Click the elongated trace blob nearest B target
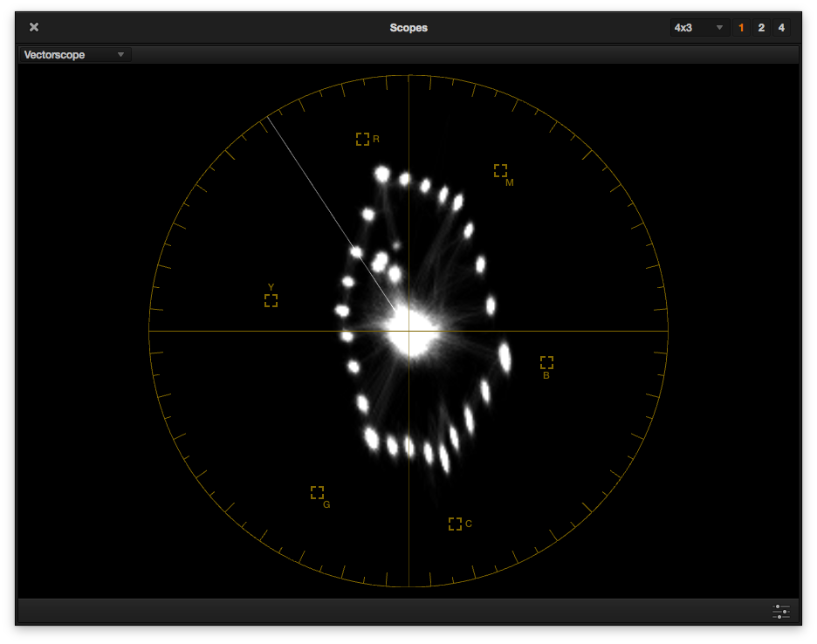This screenshot has width=817, height=644. 505,357
